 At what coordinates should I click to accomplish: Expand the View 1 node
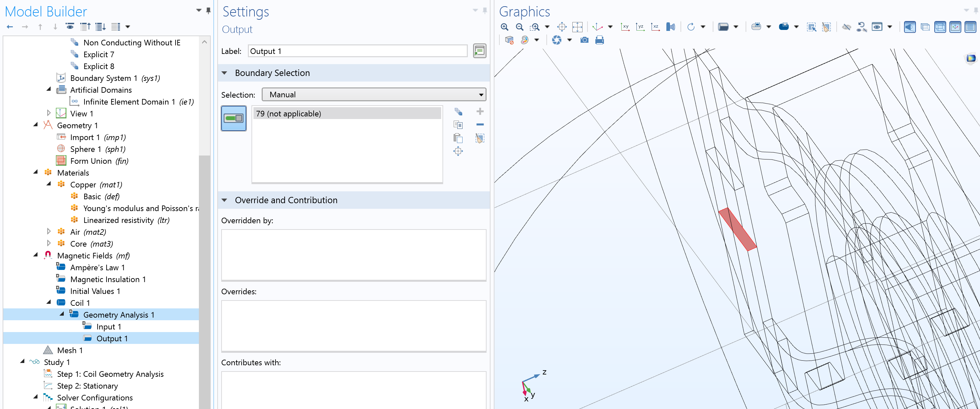49,113
